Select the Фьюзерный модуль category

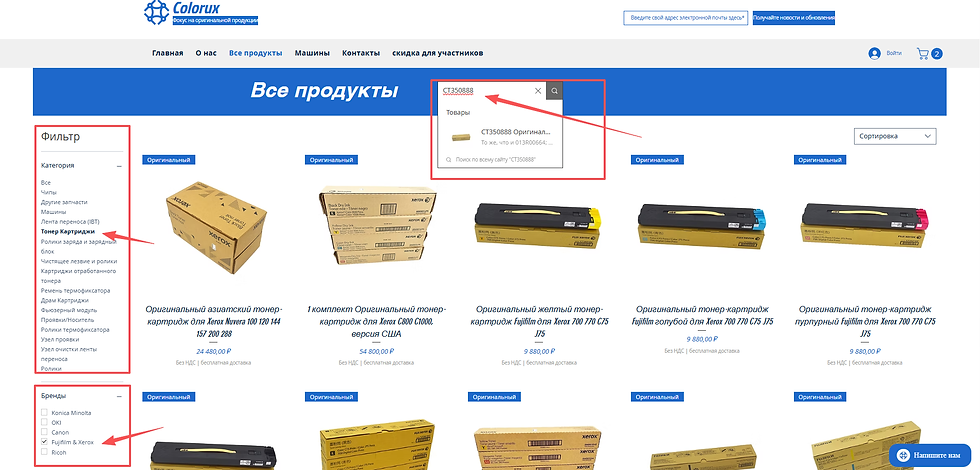point(69,310)
